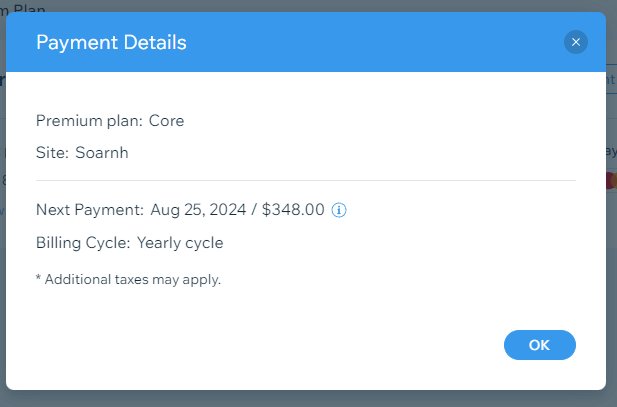Select the Yearly cycle value
The height and width of the screenshot is (407, 617).
(x=180, y=243)
